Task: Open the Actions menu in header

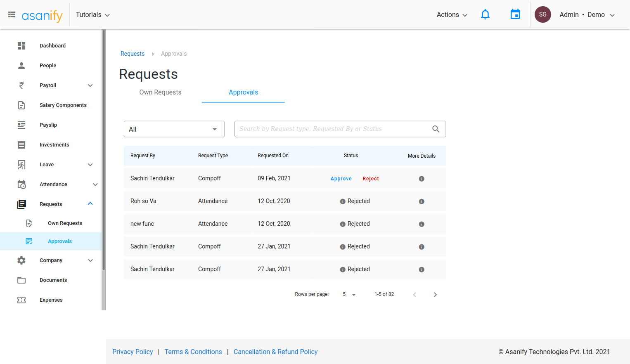Action: pyautogui.click(x=452, y=15)
